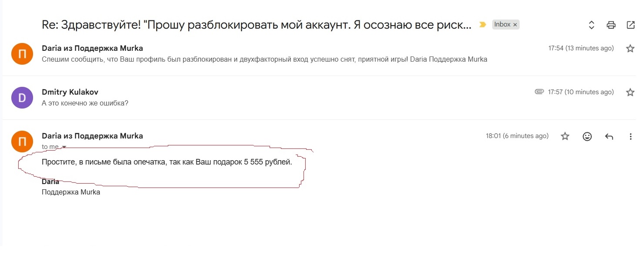644x257 pixels.
Task: Click the email subject line
Action: pyautogui.click(x=257, y=25)
